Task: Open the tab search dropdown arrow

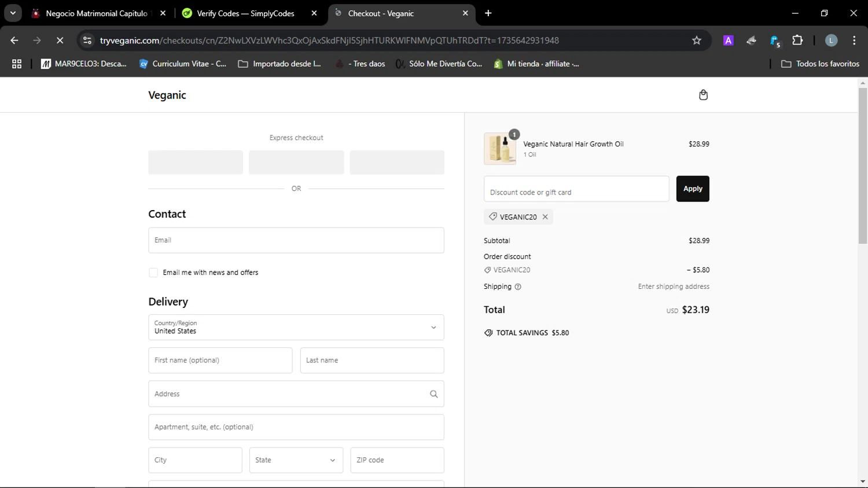Action: tap(13, 13)
